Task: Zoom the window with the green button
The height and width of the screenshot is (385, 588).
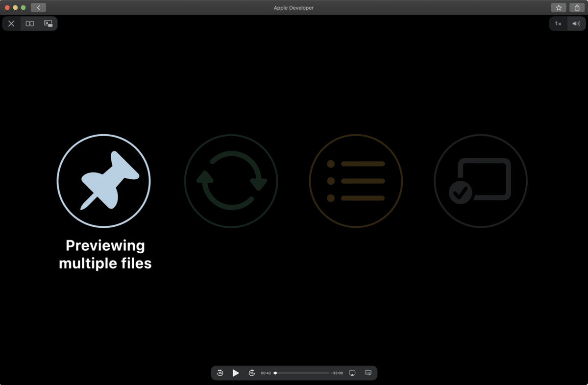Action: click(x=23, y=8)
